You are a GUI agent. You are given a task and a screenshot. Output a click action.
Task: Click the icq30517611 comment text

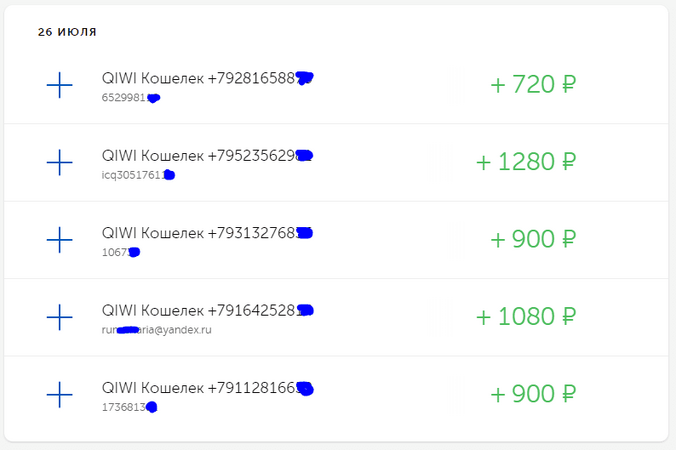[x=138, y=175]
